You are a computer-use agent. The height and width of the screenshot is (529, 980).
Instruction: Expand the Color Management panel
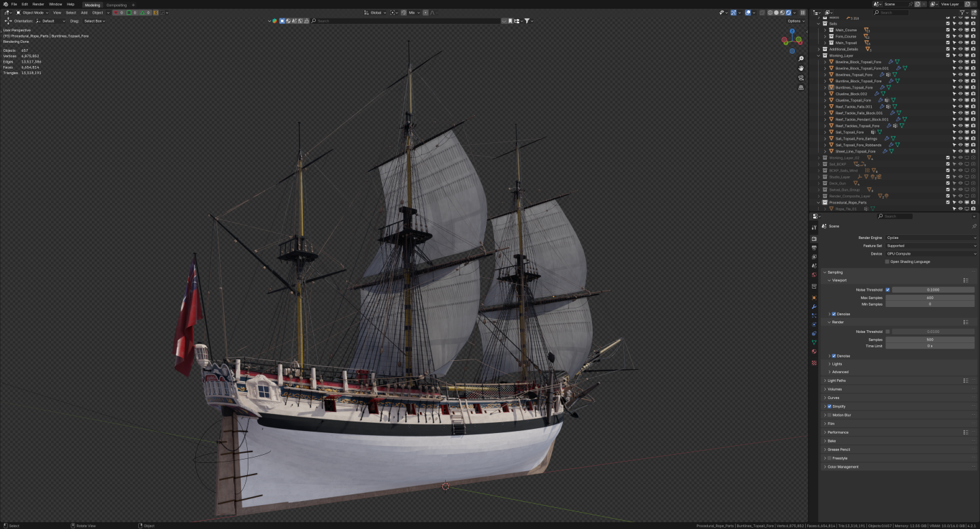[843, 467]
